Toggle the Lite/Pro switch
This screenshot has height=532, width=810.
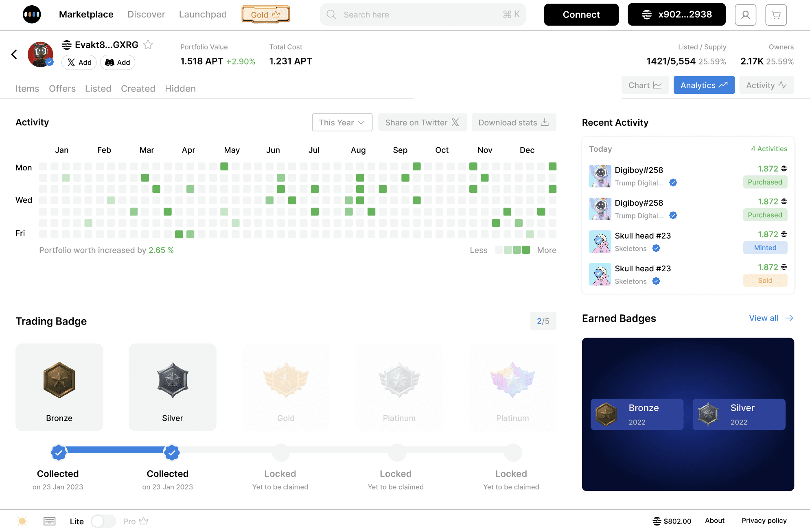[x=103, y=521]
